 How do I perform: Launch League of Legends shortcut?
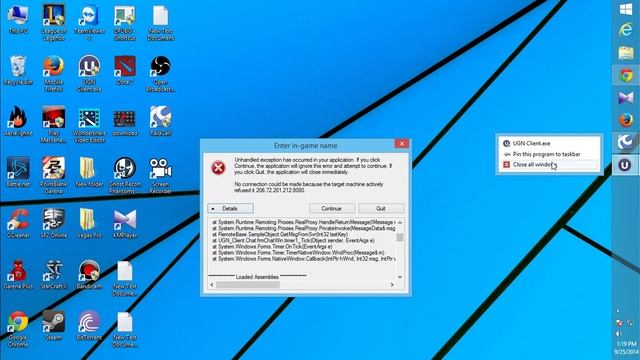(53, 22)
